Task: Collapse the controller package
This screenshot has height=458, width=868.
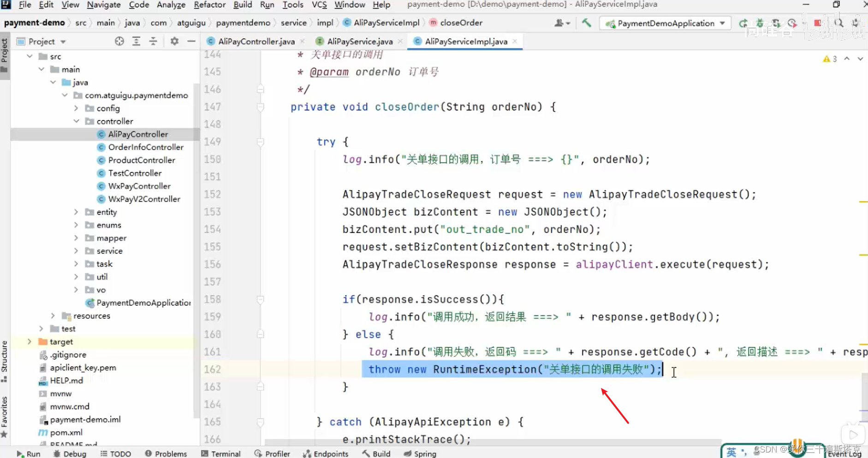Action: [x=76, y=121]
